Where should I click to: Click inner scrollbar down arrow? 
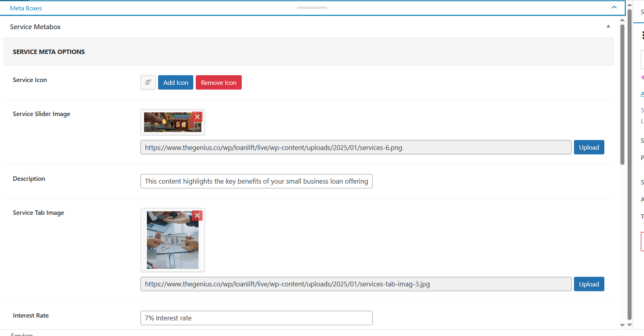622,325
